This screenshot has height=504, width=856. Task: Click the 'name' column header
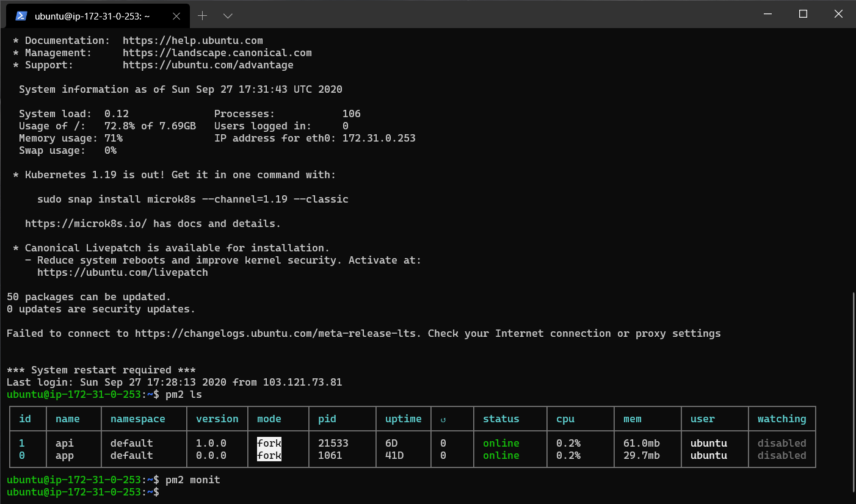(x=68, y=419)
